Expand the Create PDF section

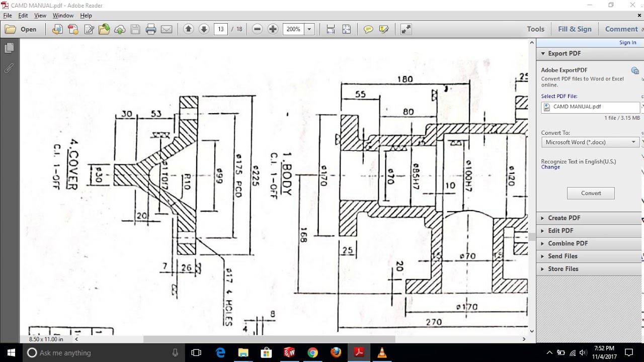563,218
